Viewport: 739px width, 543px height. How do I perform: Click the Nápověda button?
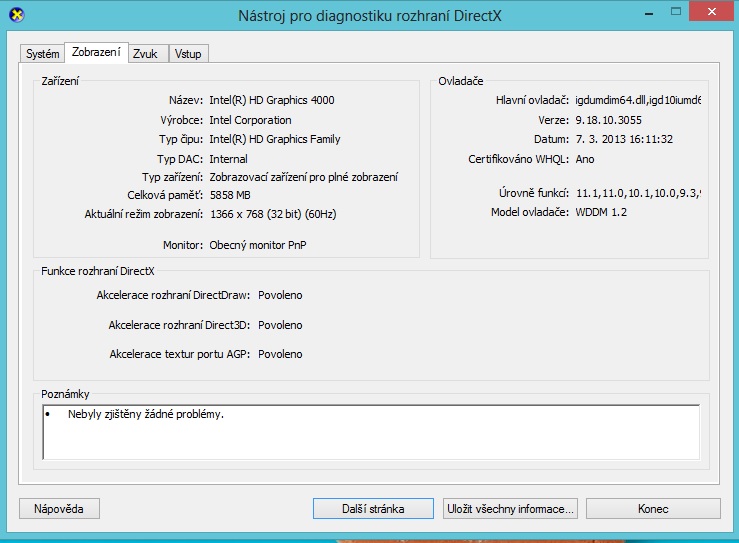click(59, 509)
